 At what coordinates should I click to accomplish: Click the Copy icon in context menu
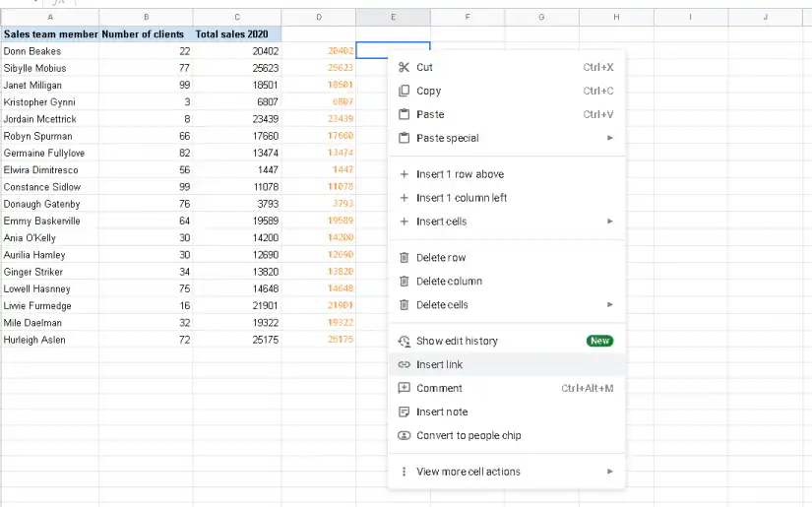[404, 91]
